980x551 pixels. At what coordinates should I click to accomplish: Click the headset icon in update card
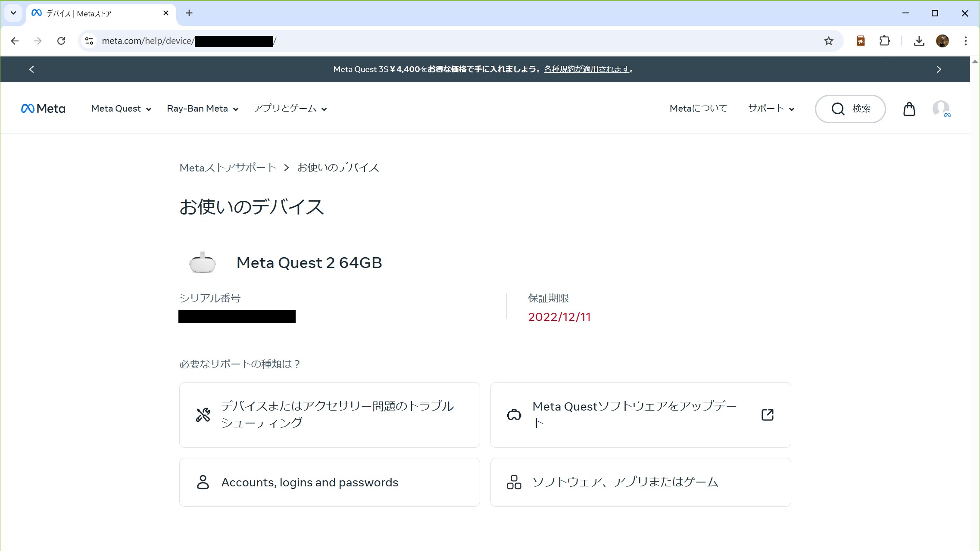pos(514,415)
